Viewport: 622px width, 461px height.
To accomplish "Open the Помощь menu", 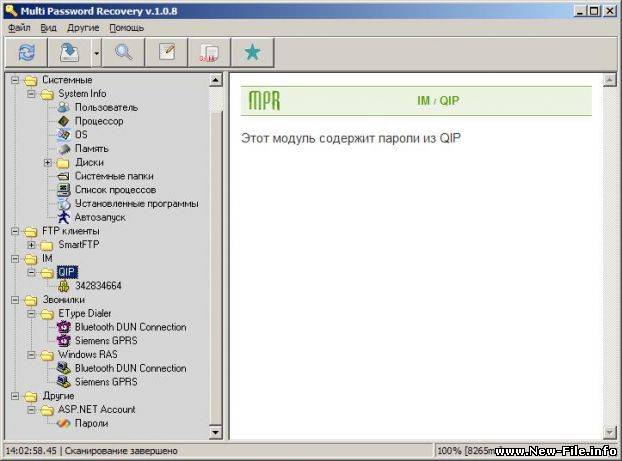I will [x=127, y=28].
